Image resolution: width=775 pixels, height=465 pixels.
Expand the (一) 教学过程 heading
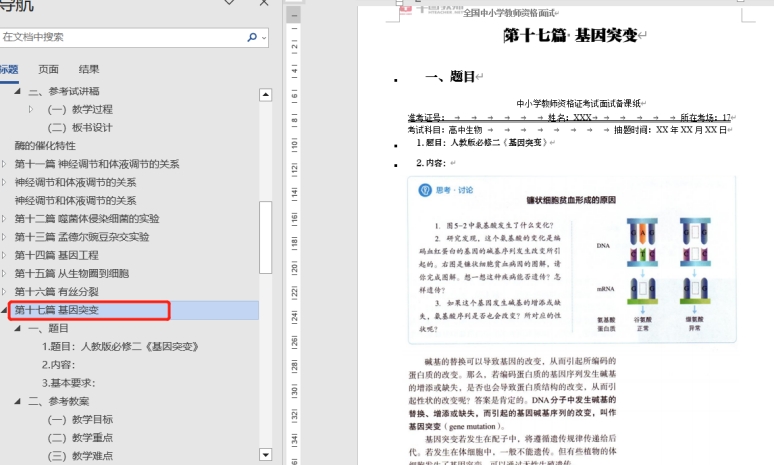[31, 109]
